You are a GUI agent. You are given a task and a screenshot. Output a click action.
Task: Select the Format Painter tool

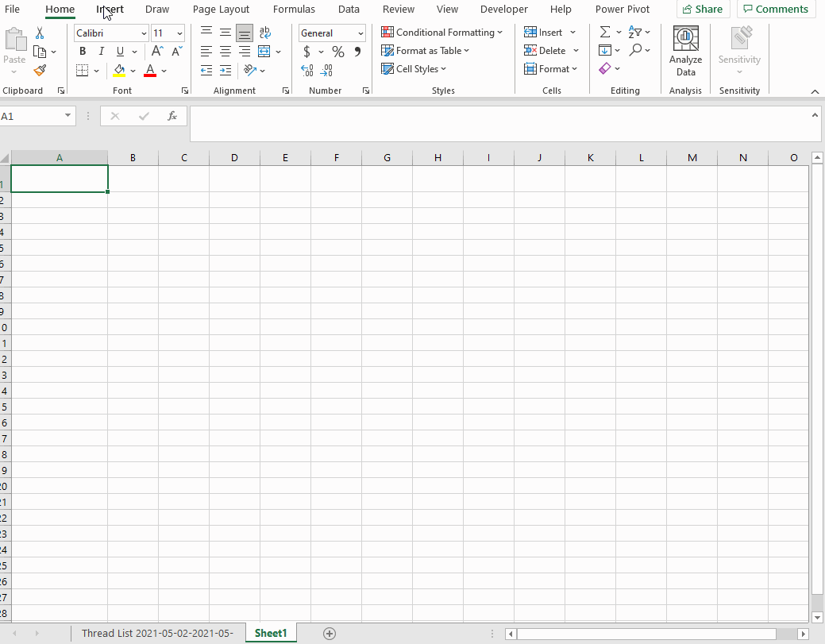(x=40, y=70)
